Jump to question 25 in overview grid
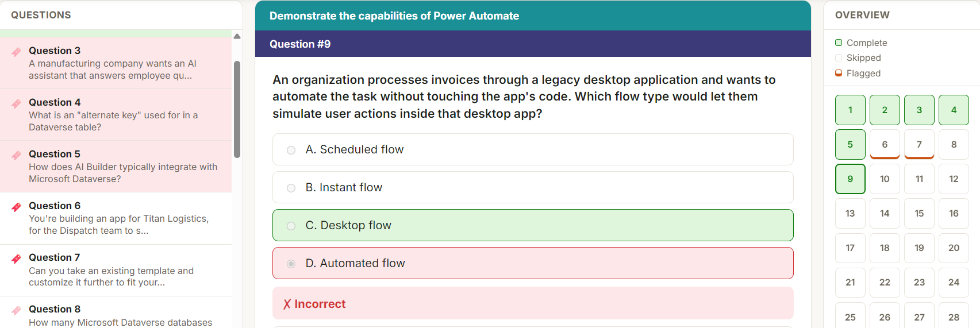The height and width of the screenshot is (328, 980). point(850,315)
